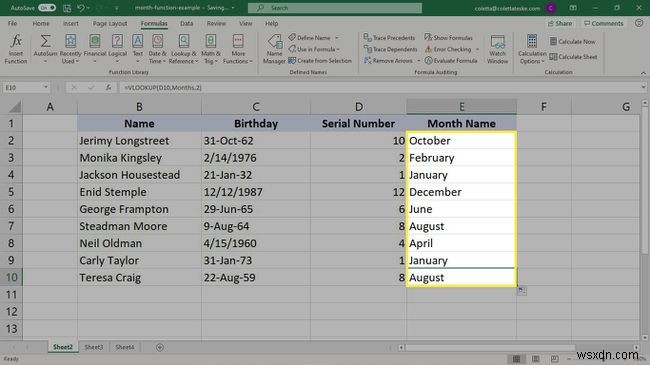The height and width of the screenshot is (365, 650).
Task: Select row 10 header
Action: (11, 277)
